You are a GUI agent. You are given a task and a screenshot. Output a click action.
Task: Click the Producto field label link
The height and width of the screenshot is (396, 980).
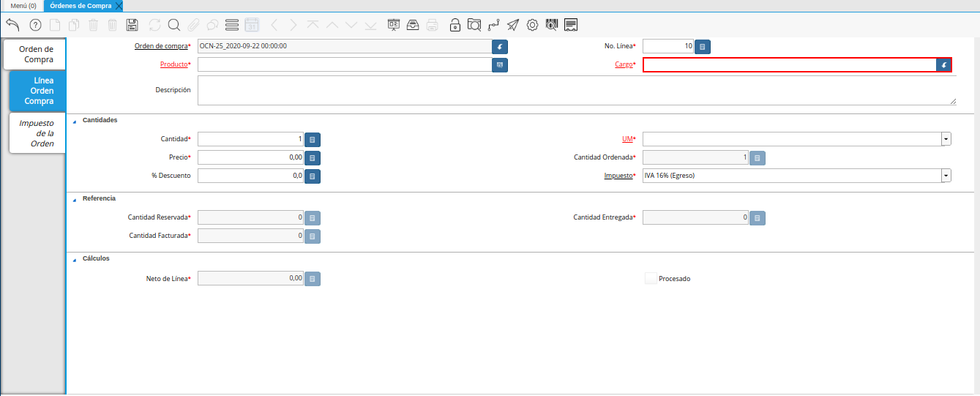pyautogui.click(x=174, y=64)
